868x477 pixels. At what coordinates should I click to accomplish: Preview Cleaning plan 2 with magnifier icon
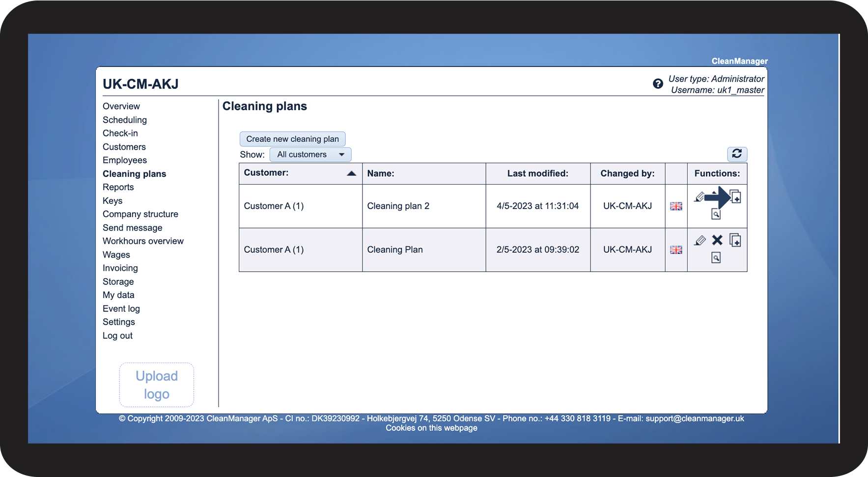pos(716,214)
